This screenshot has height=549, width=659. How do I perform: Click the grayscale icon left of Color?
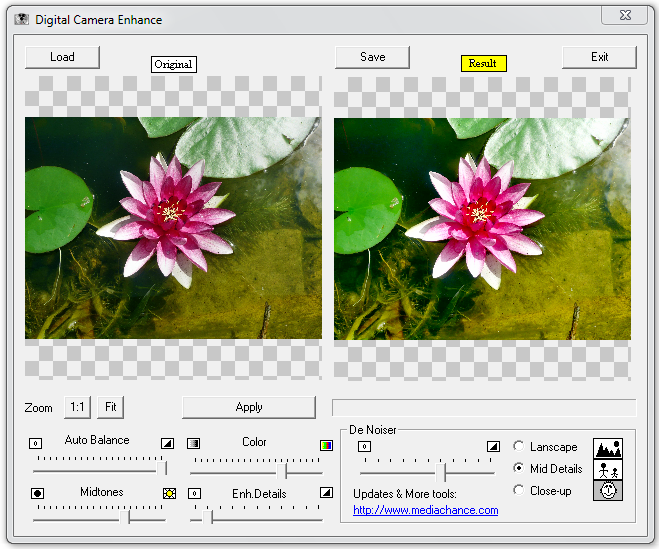[193, 443]
